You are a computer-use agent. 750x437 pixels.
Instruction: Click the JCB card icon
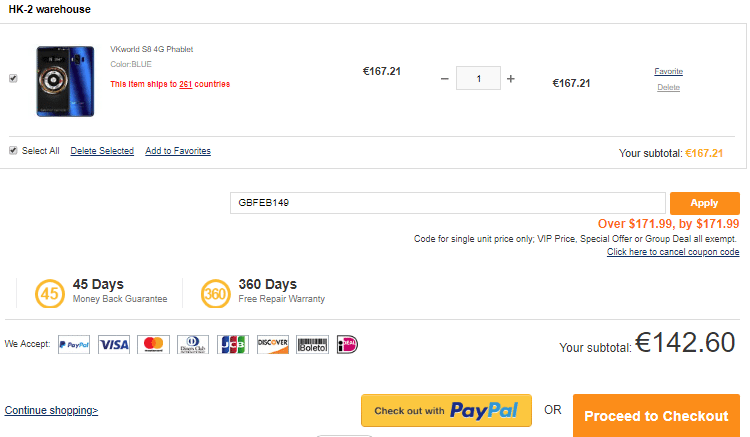233,344
